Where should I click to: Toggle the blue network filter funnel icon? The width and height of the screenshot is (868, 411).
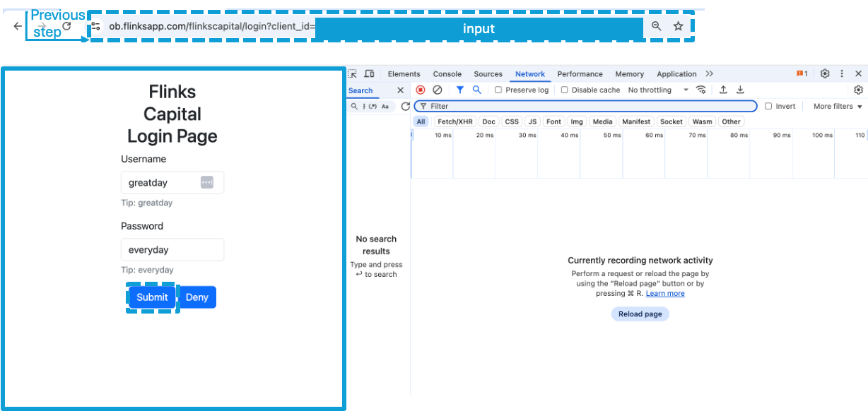pos(460,90)
